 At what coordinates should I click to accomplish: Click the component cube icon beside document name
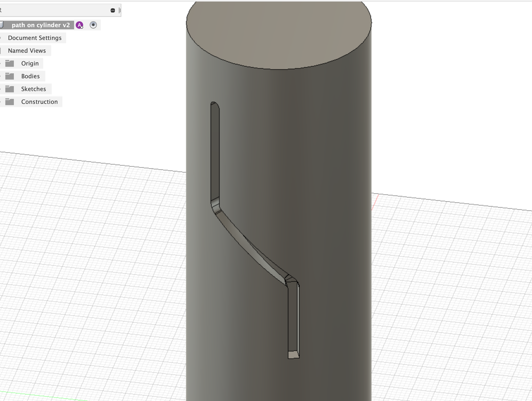click(2, 25)
